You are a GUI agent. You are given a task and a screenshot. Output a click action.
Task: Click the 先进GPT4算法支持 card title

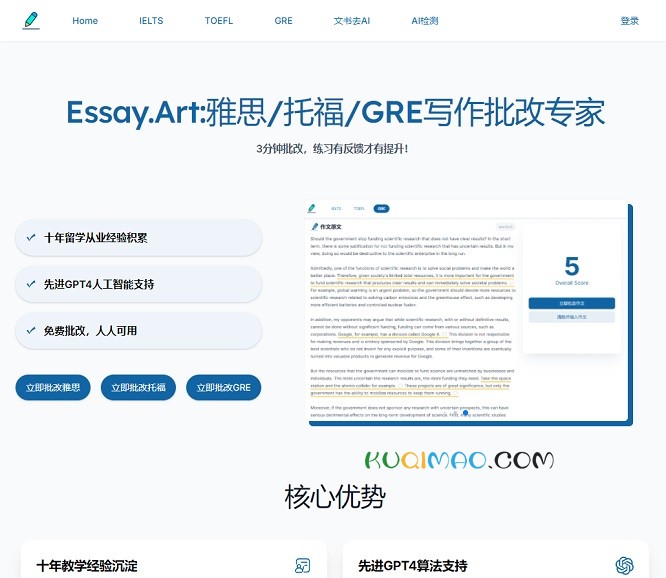413,566
